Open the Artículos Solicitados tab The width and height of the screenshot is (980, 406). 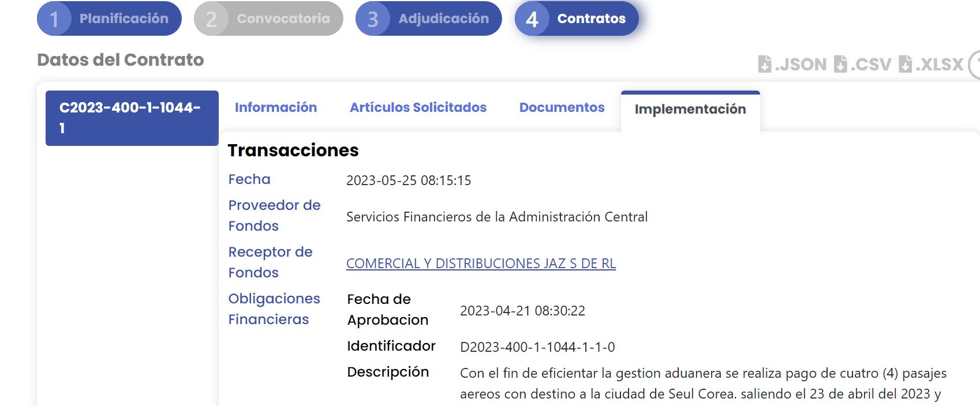tap(418, 107)
